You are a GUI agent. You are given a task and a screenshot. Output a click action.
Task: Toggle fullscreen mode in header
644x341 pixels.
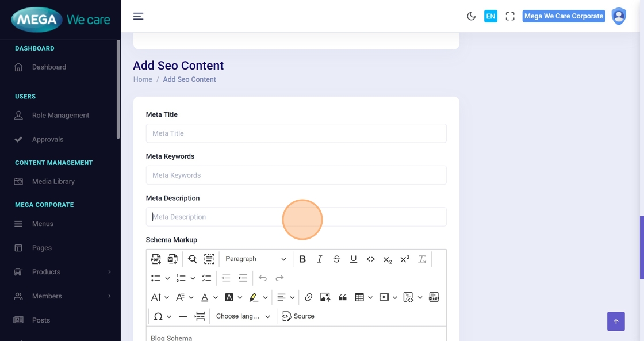(x=510, y=16)
